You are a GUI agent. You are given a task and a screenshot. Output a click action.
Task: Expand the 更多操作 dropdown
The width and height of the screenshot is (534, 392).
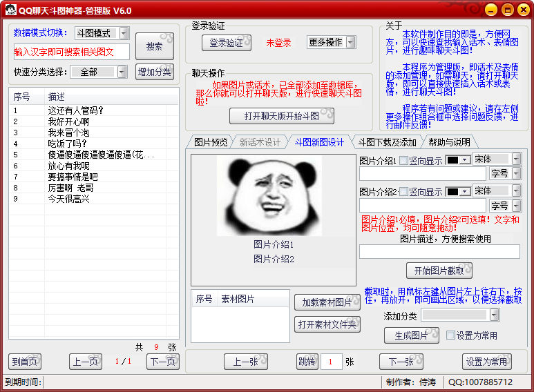[x=350, y=42]
